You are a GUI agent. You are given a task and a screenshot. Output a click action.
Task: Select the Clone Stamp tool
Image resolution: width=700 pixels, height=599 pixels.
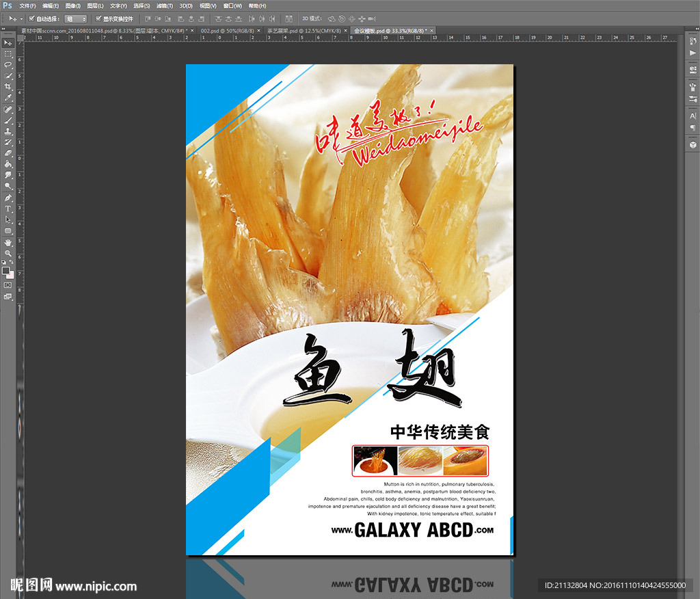click(8, 131)
